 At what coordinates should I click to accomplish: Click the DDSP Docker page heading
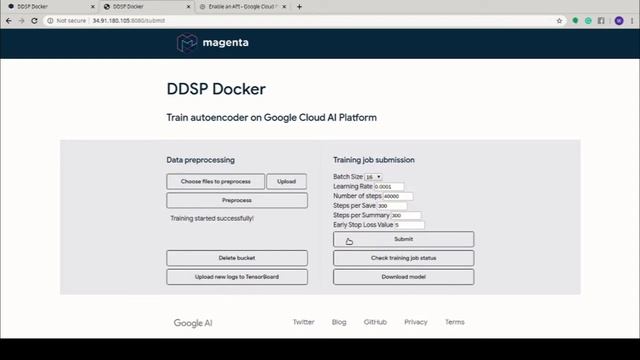[216, 89]
